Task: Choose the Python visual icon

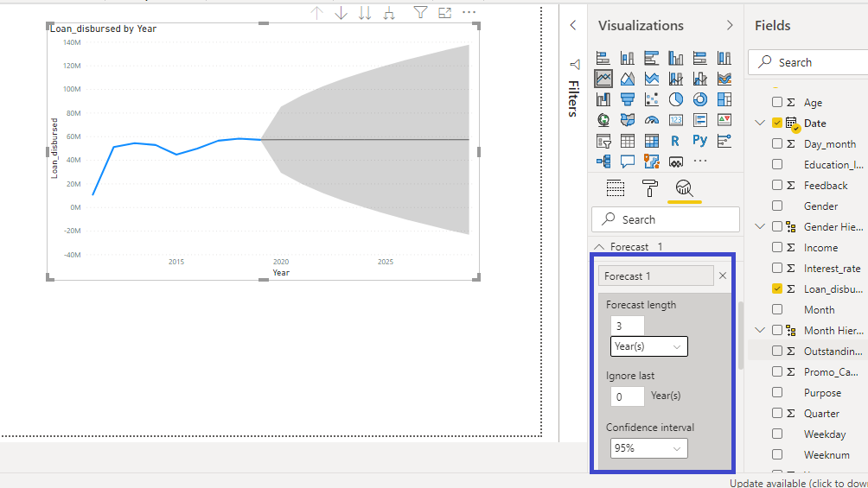Action: [x=699, y=140]
